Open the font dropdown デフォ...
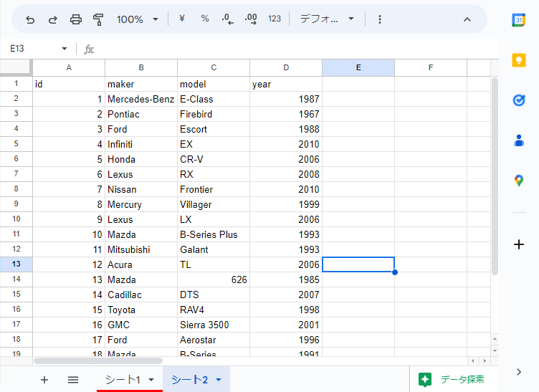The width and height of the screenshot is (539, 392). [327, 19]
